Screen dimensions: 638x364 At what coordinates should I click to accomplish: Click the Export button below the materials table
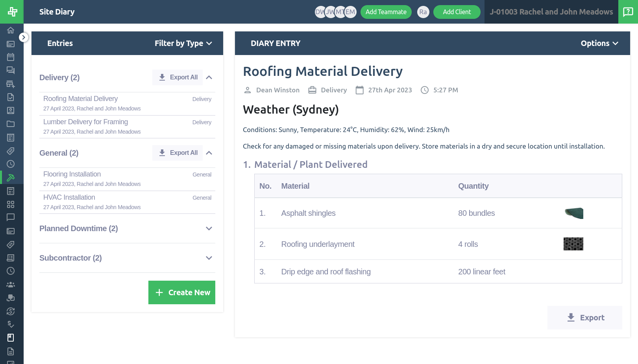coord(585,318)
